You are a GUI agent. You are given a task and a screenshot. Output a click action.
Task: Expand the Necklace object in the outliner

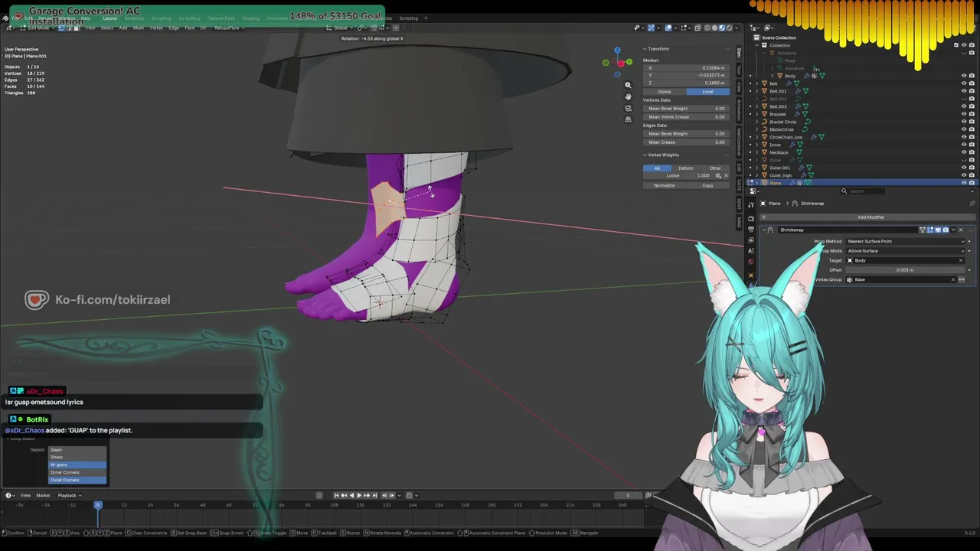click(x=757, y=152)
